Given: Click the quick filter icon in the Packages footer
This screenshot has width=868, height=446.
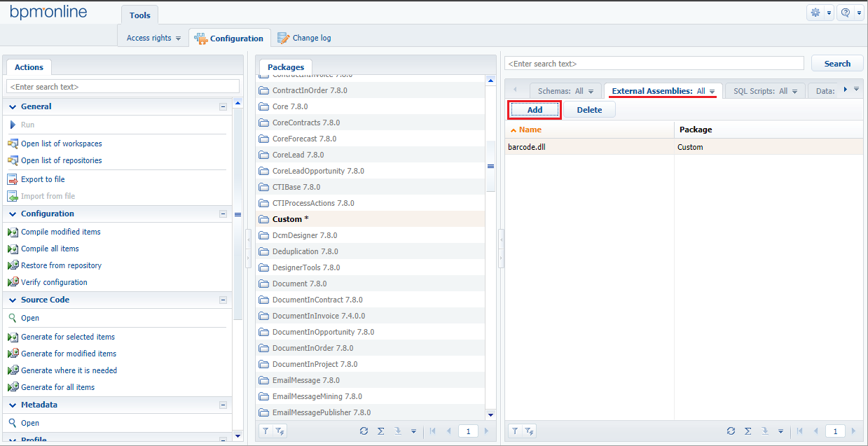Looking at the screenshot, I should click(x=280, y=431).
